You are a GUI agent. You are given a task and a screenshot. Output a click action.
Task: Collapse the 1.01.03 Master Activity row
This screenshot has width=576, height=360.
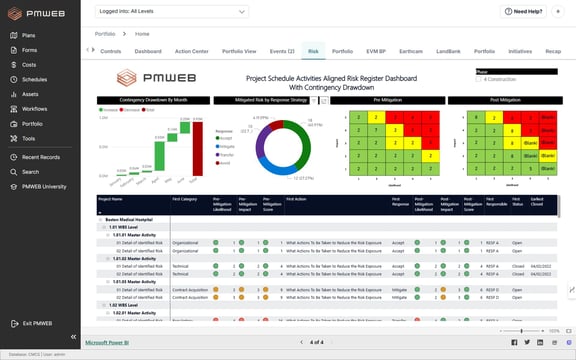point(108,282)
